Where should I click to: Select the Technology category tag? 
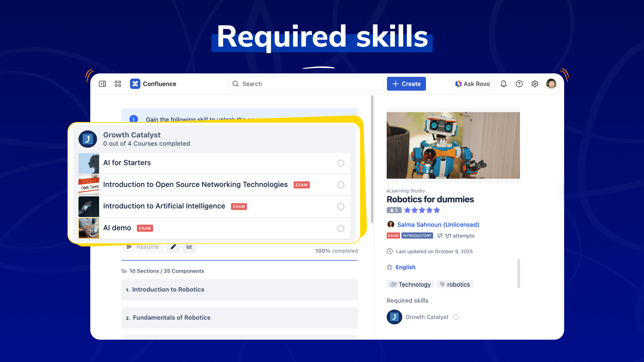tap(410, 285)
